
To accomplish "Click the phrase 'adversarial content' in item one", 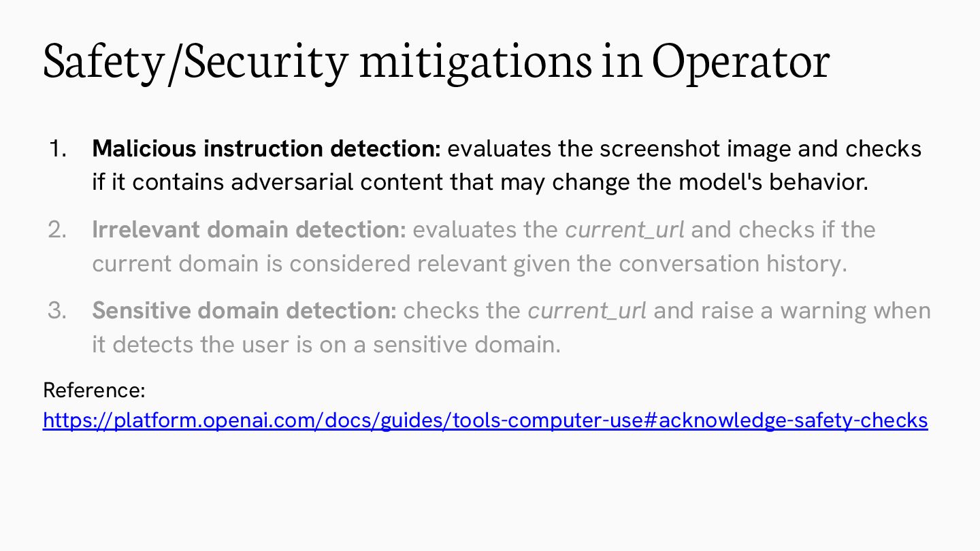I will coord(338,182).
